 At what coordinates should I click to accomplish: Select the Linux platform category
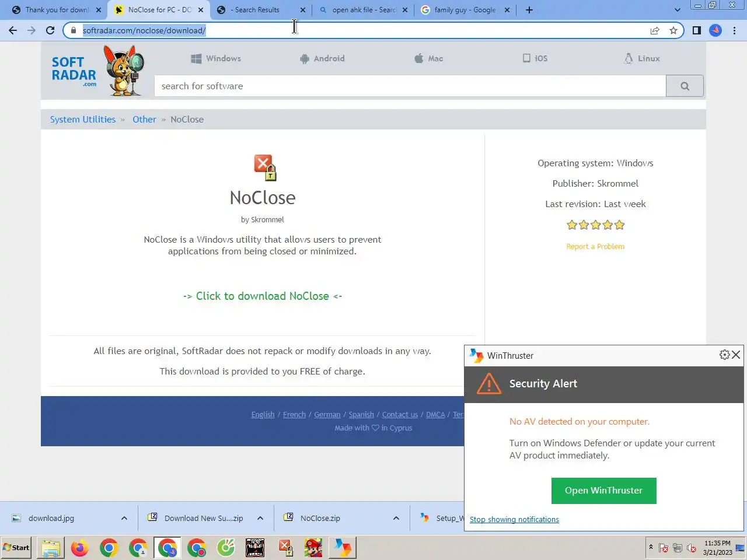click(642, 58)
